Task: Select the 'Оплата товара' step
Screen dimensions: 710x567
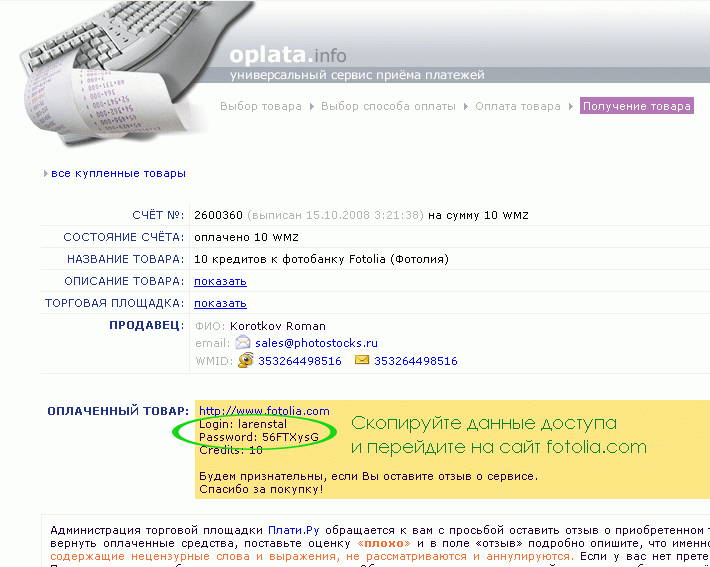Action: click(x=518, y=106)
